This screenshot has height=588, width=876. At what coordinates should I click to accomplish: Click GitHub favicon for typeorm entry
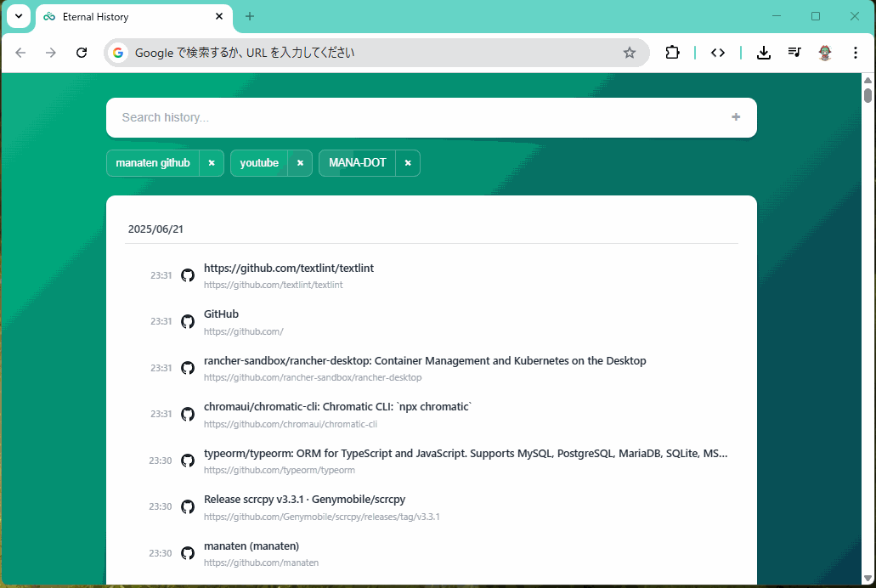[x=188, y=461]
